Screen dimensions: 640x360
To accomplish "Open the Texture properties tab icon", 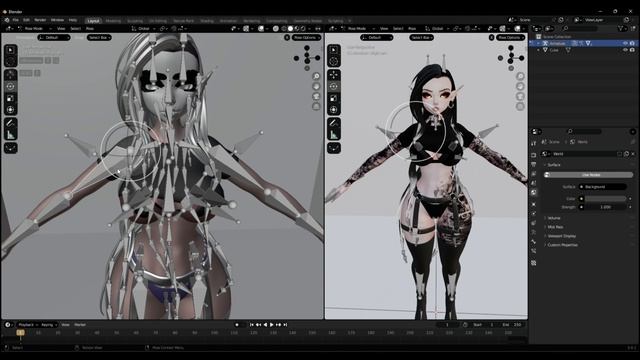I will pos(533,263).
